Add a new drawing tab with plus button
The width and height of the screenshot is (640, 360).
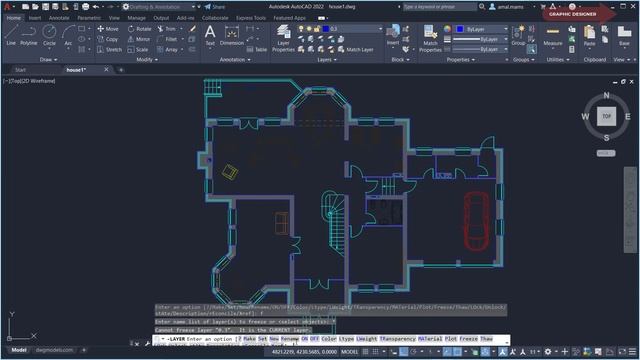(121, 70)
